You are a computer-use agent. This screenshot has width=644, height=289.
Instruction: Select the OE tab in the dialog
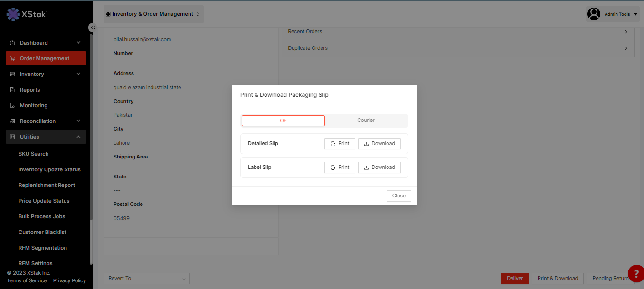tap(283, 121)
